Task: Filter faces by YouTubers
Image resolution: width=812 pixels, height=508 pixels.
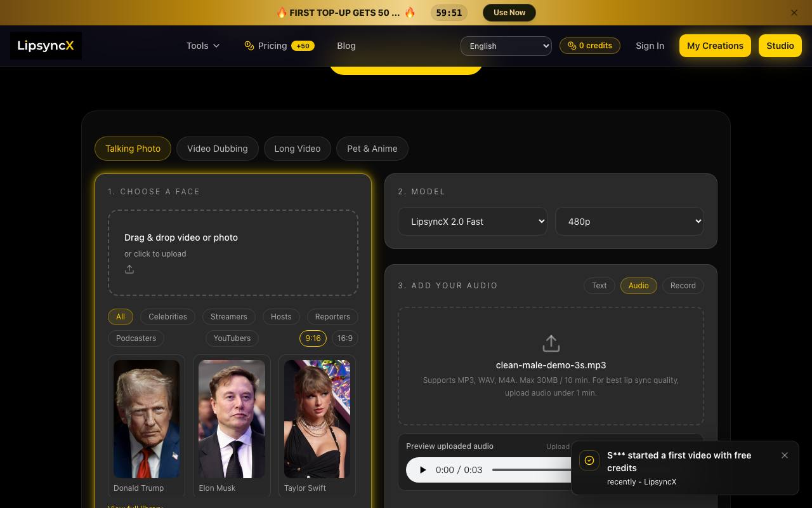Action: [x=232, y=338]
